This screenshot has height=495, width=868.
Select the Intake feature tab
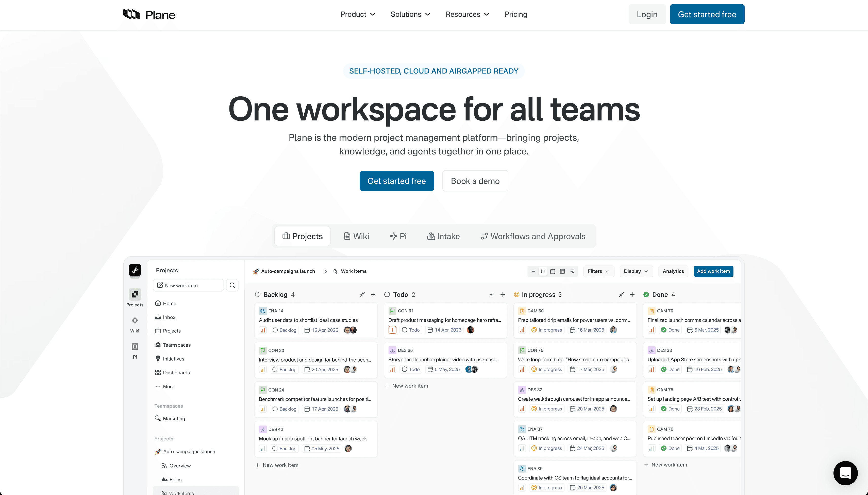click(443, 236)
